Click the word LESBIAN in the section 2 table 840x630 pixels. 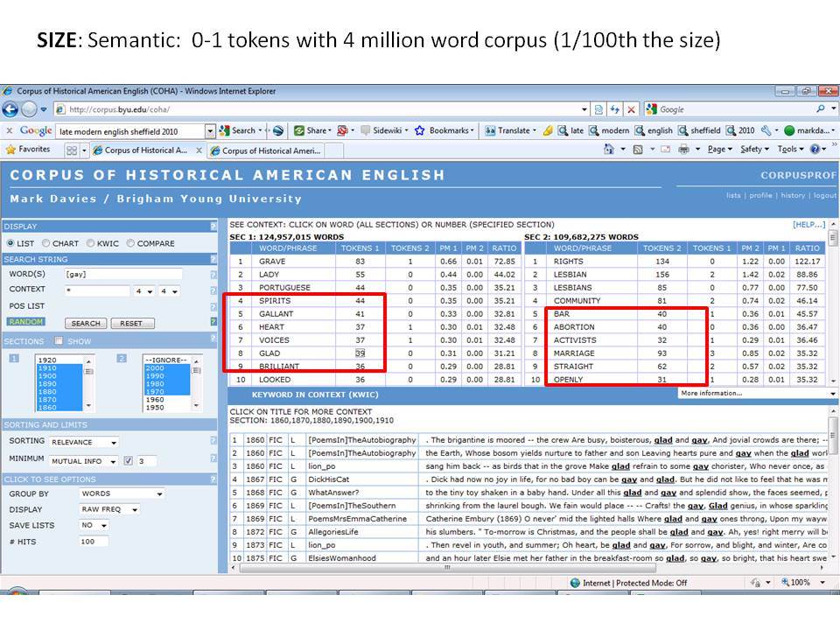click(x=570, y=274)
